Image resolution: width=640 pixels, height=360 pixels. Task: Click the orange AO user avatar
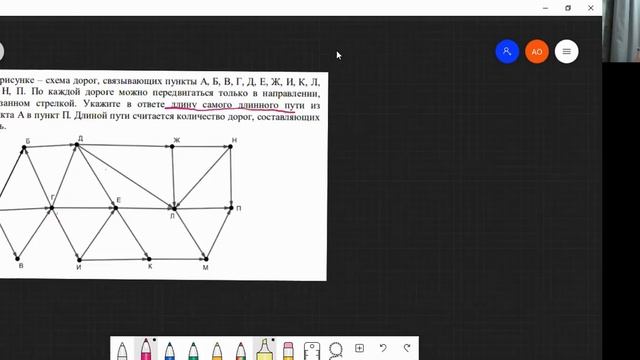(537, 51)
